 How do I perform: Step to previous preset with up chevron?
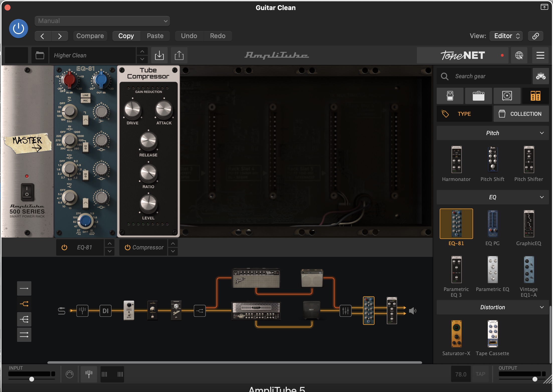(x=142, y=51)
